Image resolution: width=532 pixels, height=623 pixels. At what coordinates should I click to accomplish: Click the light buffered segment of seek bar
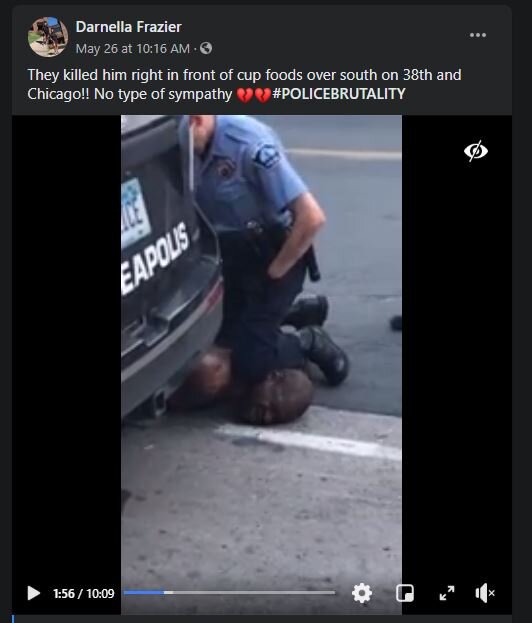coord(168,592)
